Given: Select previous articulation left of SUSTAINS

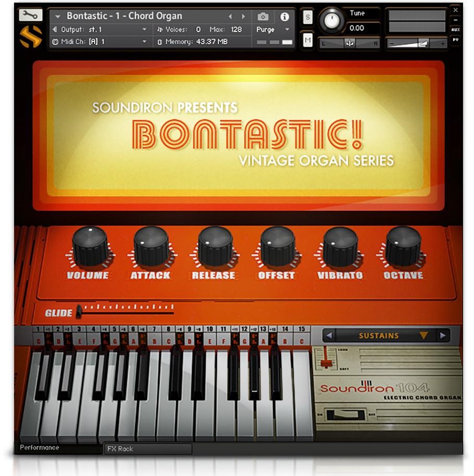Looking at the screenshot, I should point(329,336).
